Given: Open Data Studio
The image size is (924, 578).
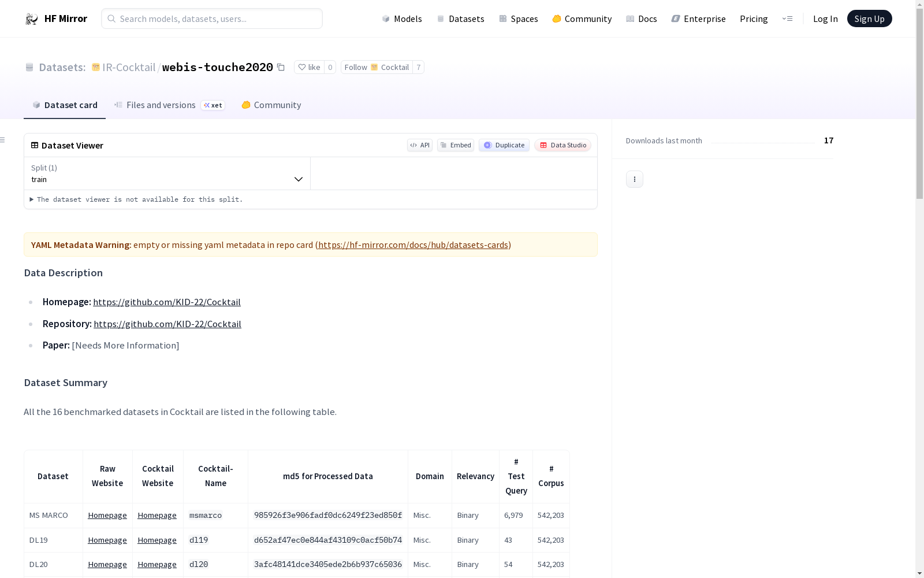Looking at the screenshot, I should pos(563,145).
